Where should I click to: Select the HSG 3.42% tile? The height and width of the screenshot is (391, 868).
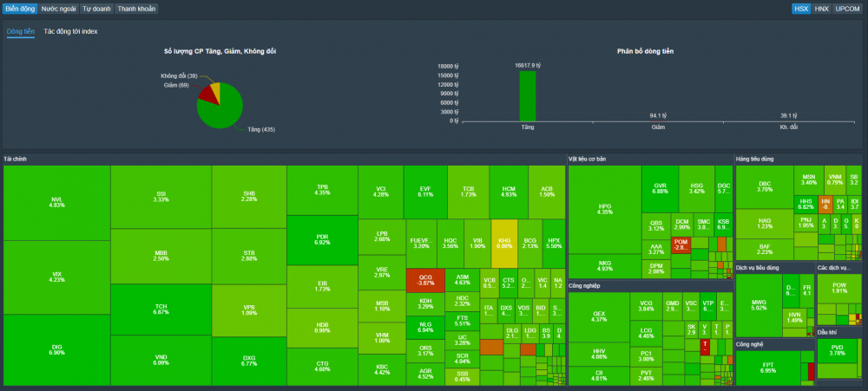696,189
